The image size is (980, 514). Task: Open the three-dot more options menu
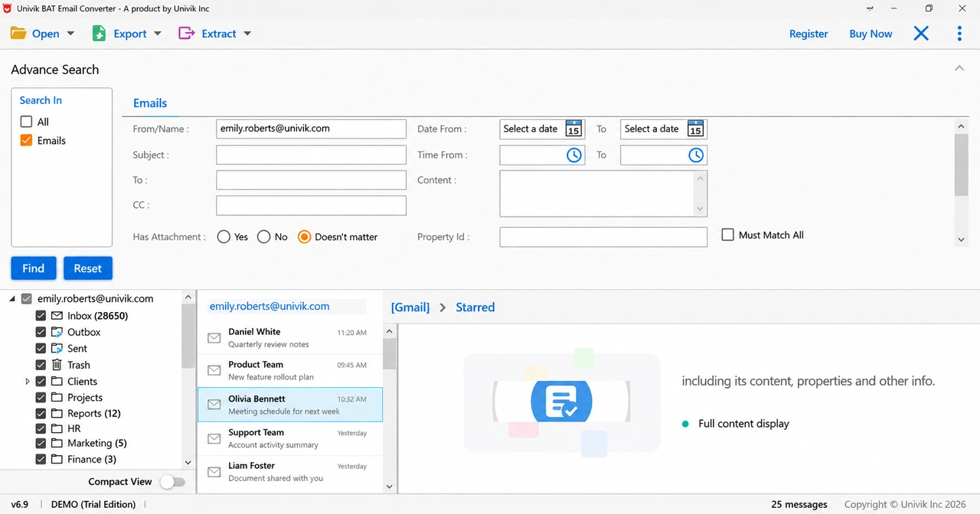pos(959,34)
